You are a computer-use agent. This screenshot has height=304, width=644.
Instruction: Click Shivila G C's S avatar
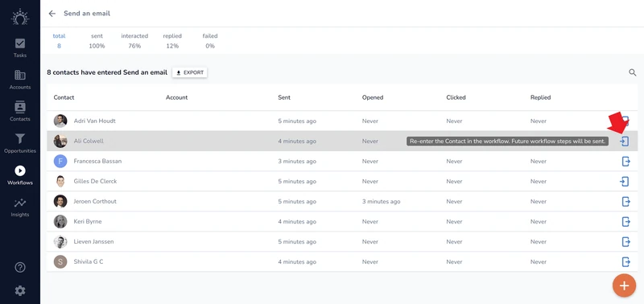(x=60, y=261)
